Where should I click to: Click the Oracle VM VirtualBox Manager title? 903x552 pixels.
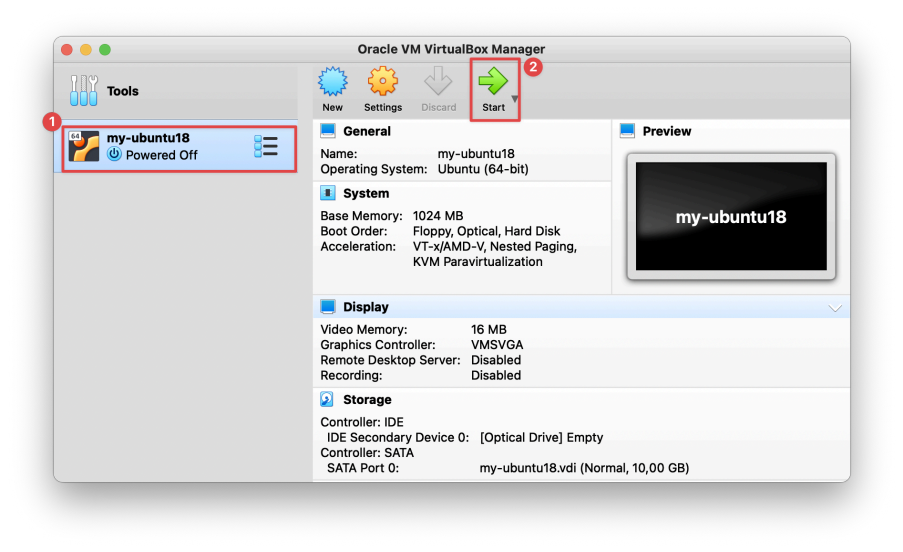[451, 50]
